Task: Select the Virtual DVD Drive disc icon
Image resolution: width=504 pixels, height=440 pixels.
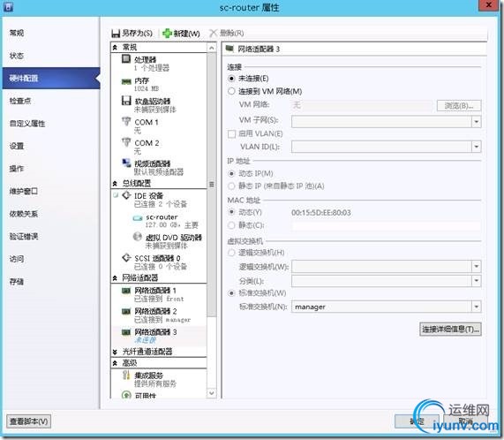Action: click(137, 237)
